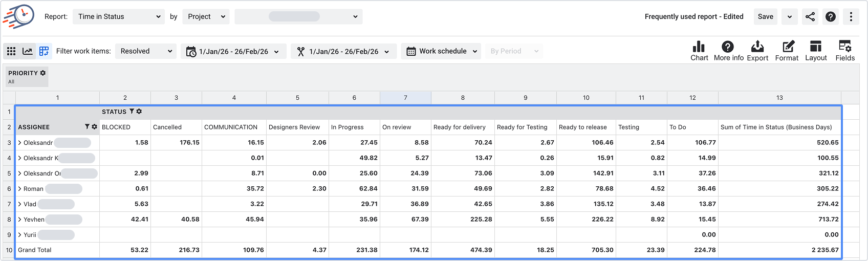Image resolution: width=868 pixels, height=261 pixels.
Task: Open the Fields settings icon
Action: 845,47
